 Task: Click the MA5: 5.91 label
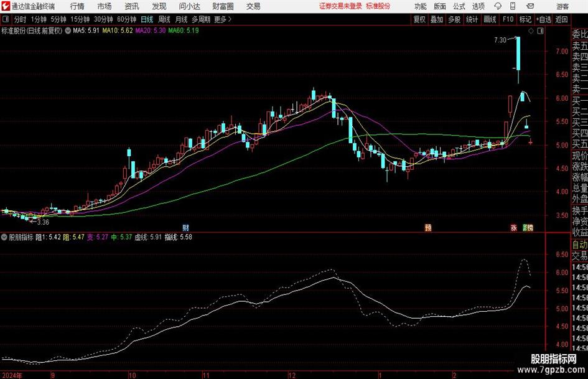coord(86,30)
